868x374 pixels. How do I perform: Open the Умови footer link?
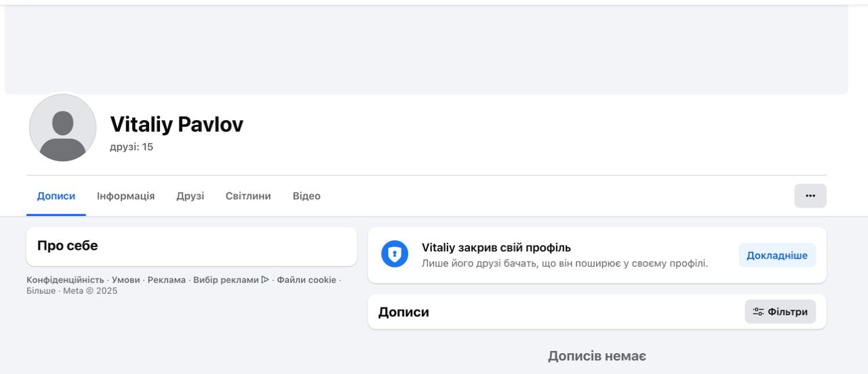126,280
